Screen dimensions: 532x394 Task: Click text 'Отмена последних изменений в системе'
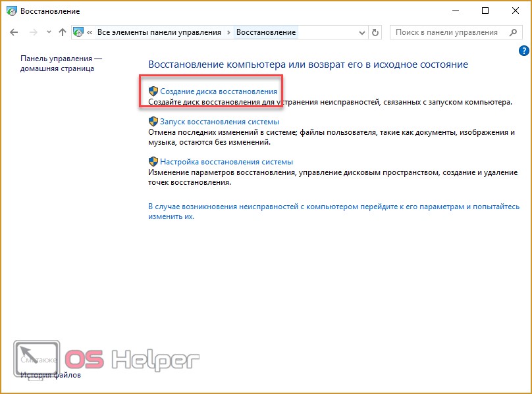pyautogui.click(x=223, y=132)
